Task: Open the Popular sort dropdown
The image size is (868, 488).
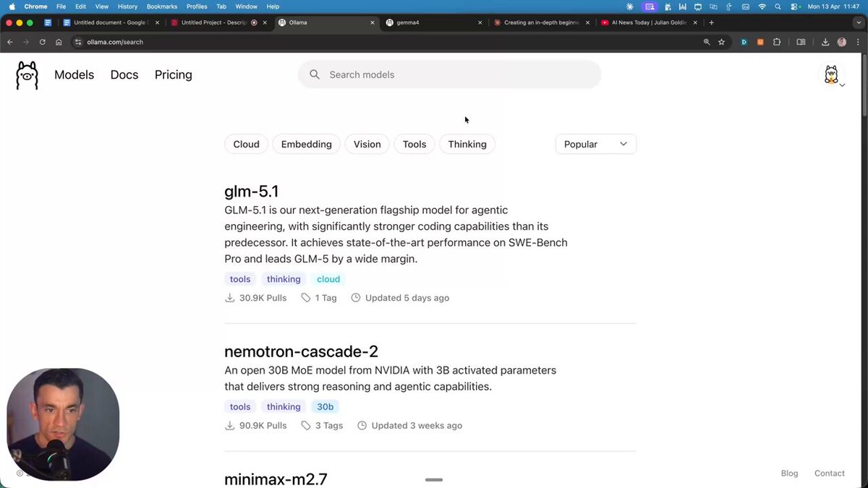Action: pyautogui.click(x=595, y=144)
